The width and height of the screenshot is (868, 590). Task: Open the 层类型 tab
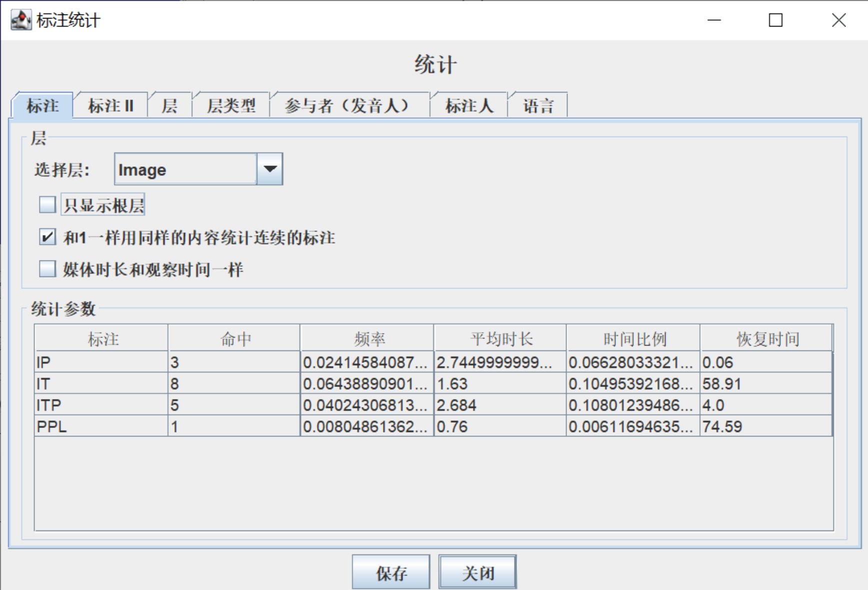(231, 105)
